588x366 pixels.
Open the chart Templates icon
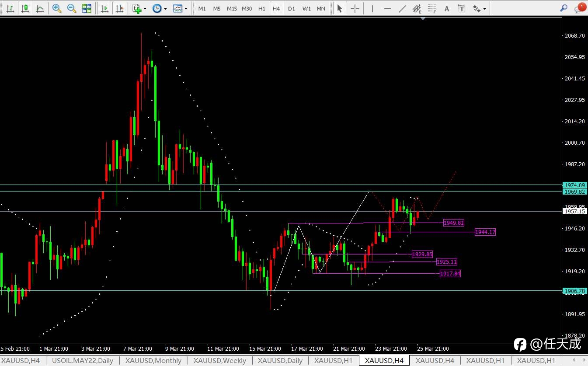(177, 8)
